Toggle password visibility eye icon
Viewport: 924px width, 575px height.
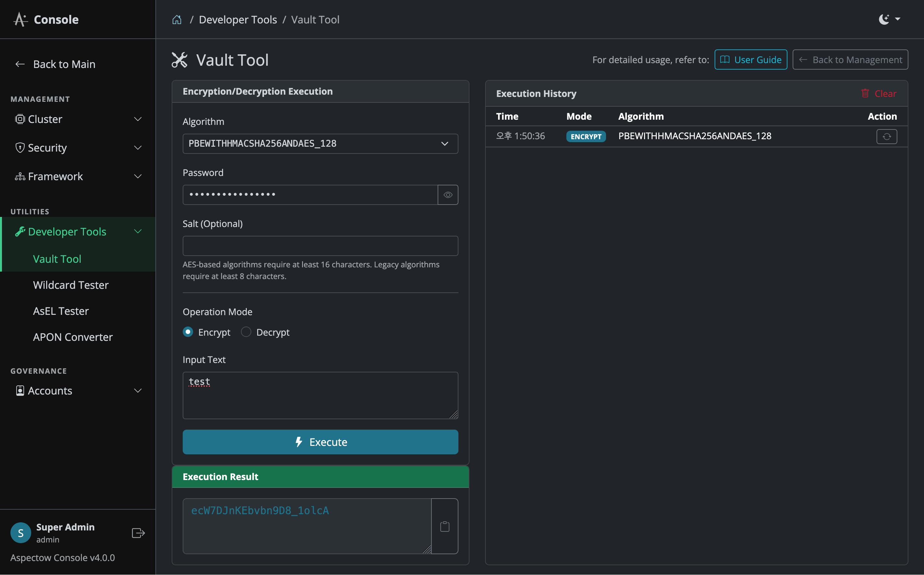pos(448,195)
